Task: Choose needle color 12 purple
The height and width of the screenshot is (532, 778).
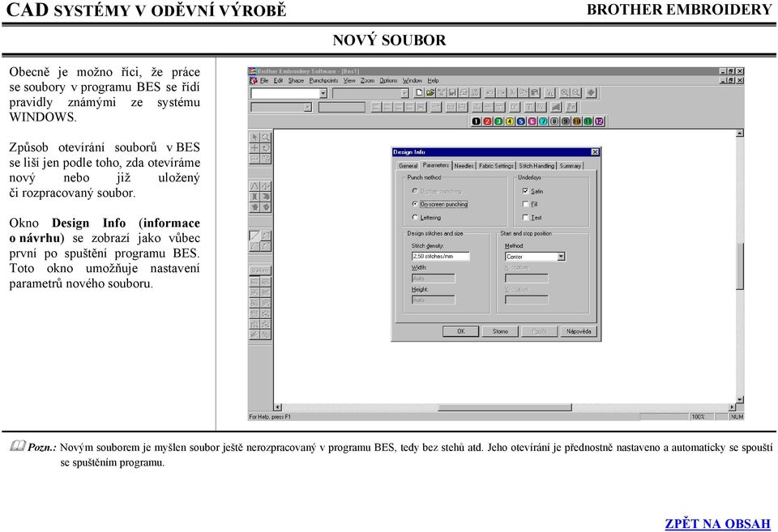Action: [599, 121]
